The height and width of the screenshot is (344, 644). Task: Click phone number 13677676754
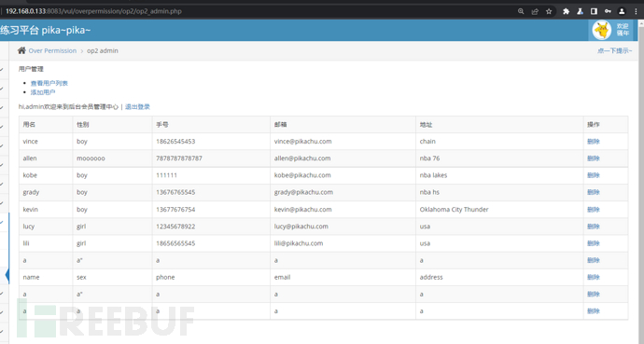pyautogui.click(x=175, y=210)
